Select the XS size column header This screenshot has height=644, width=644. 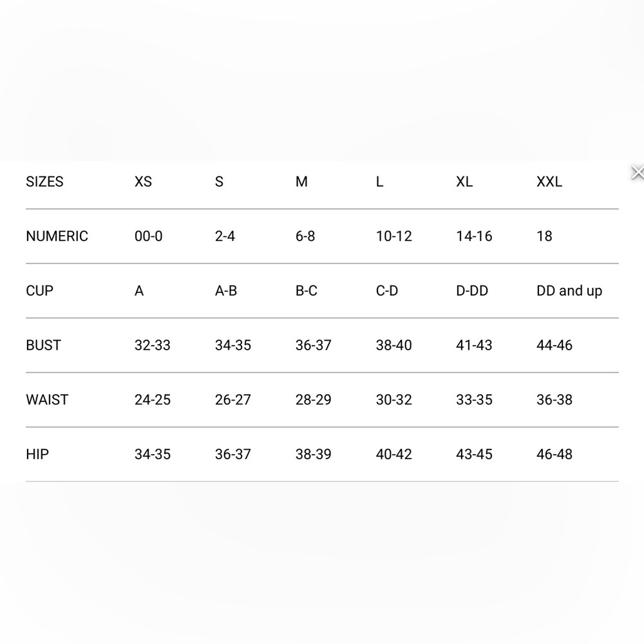pyautogui.click(x=143, y=182)
